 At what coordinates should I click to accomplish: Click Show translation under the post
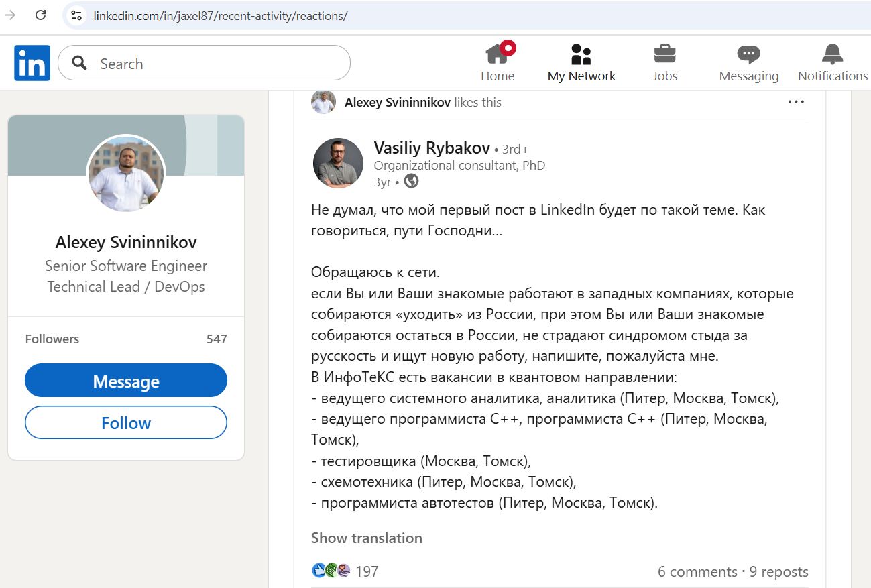[367, 538]
